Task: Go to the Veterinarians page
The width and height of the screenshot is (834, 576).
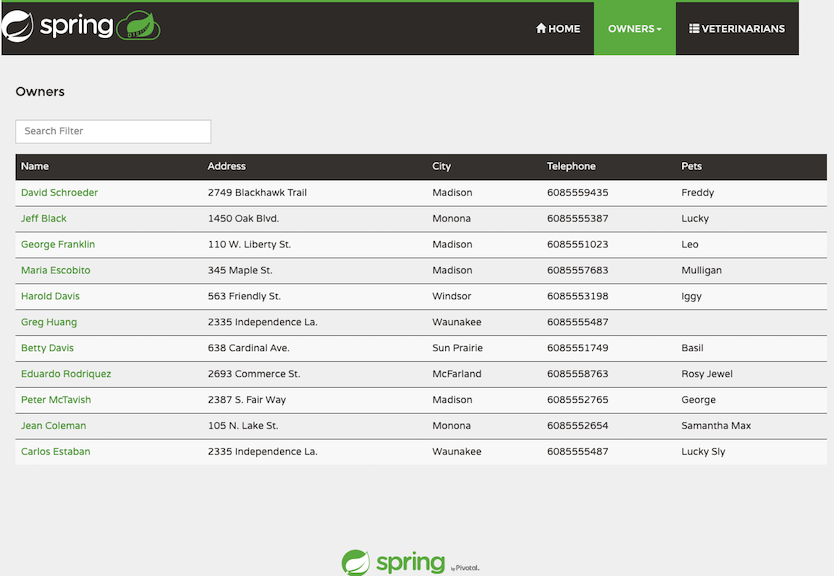Action: [737, 29]
